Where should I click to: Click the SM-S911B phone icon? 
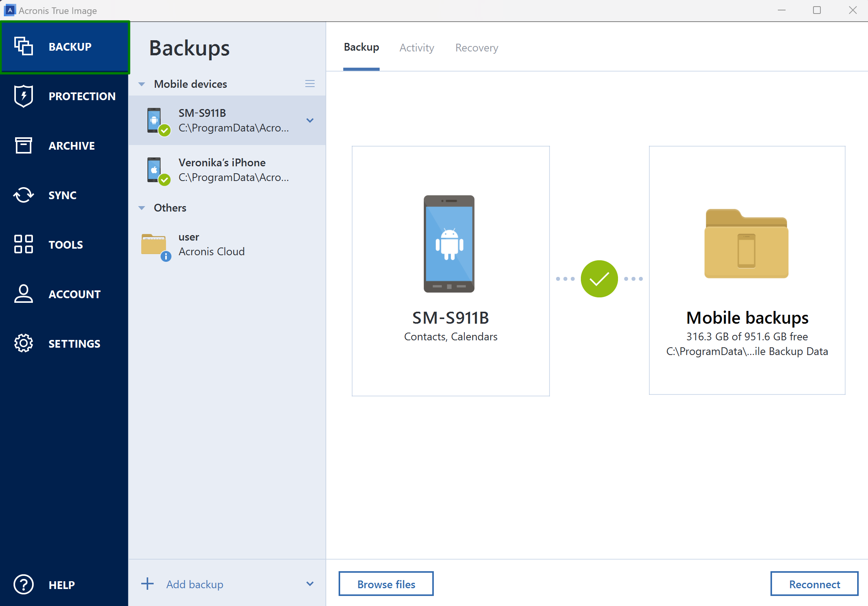click(449, 243)
